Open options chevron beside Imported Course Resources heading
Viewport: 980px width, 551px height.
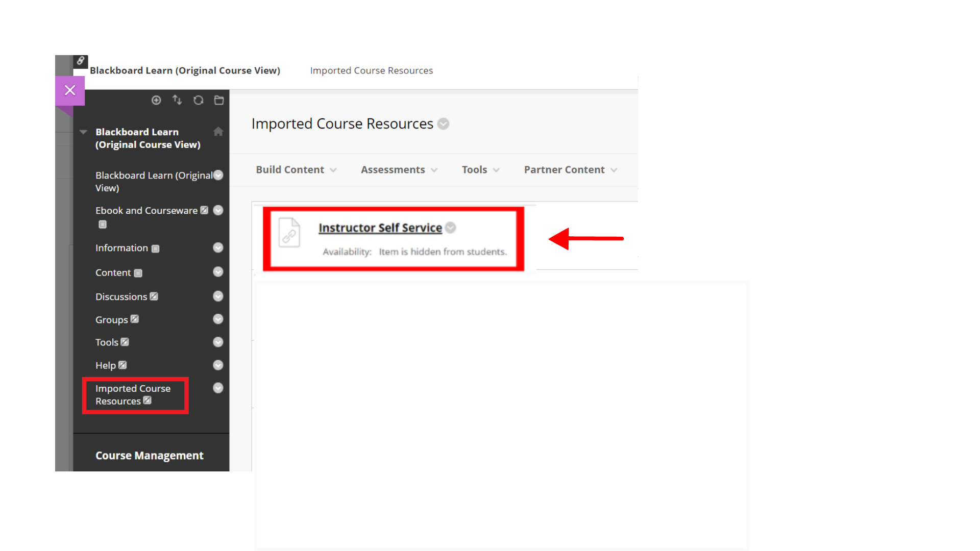pos(444,124)
